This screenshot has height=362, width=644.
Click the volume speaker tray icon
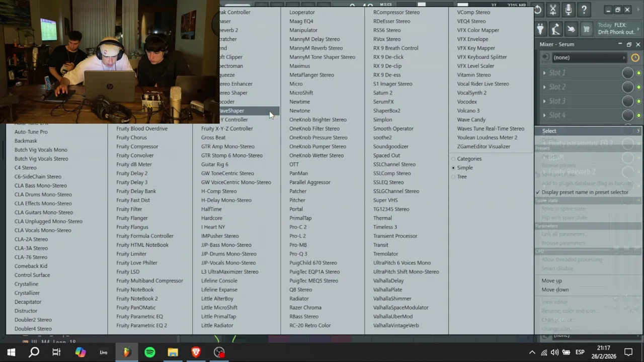click(554, 352)
